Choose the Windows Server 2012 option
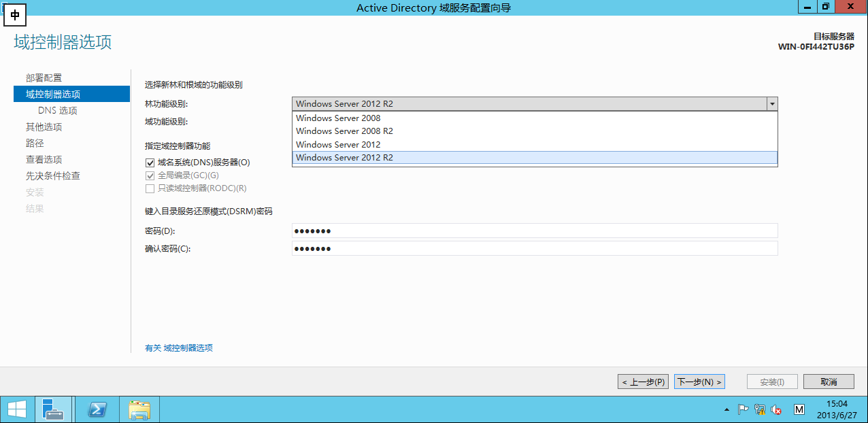The height and width of the screenshot is (423, 868). [x=535, y=144]
